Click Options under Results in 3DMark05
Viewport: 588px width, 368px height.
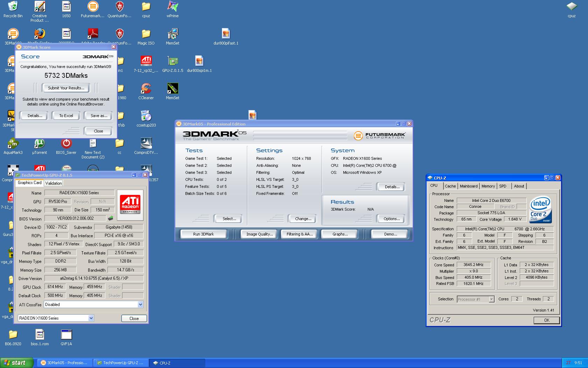pyautogui.click(x=391, y=219)
